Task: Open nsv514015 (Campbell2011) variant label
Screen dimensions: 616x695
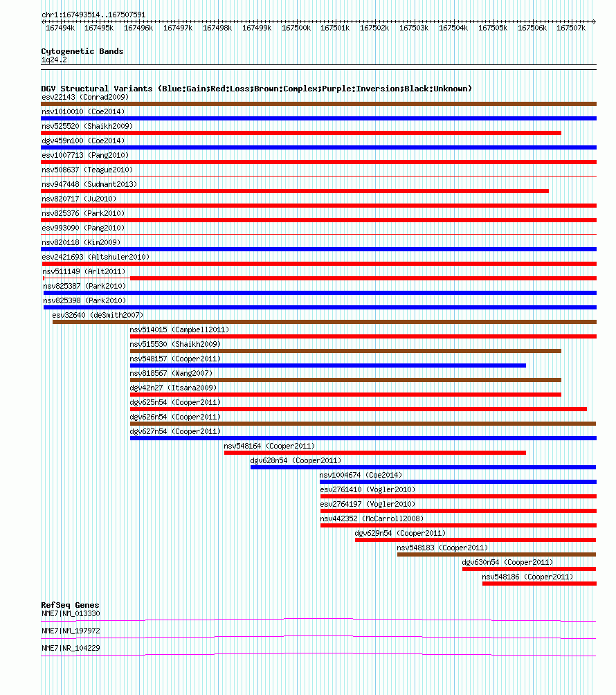Action: pyautogui.click(x=179, y=330)
